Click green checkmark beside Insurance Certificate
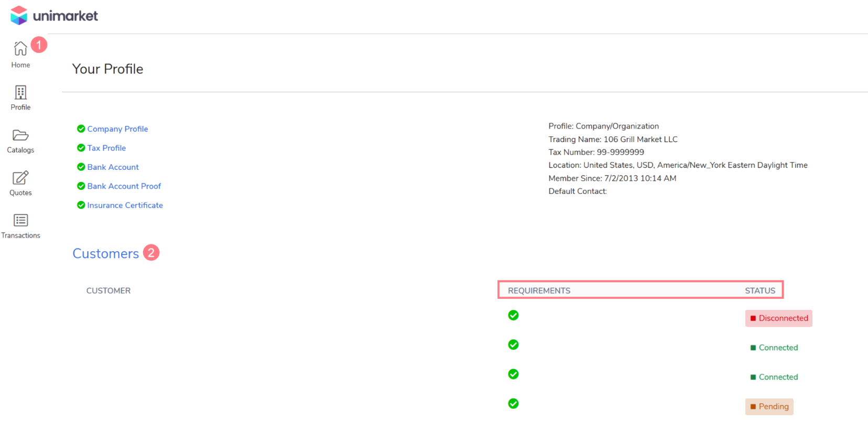The width and height of the screenshot is (868, 421). (81, 205)
